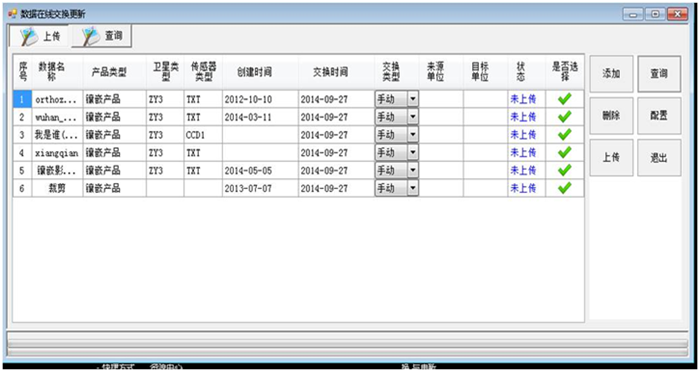The width and height of the screenshot is (700, 372).
Task: Sort by 创建时间 column header
Action: (260, 72)
